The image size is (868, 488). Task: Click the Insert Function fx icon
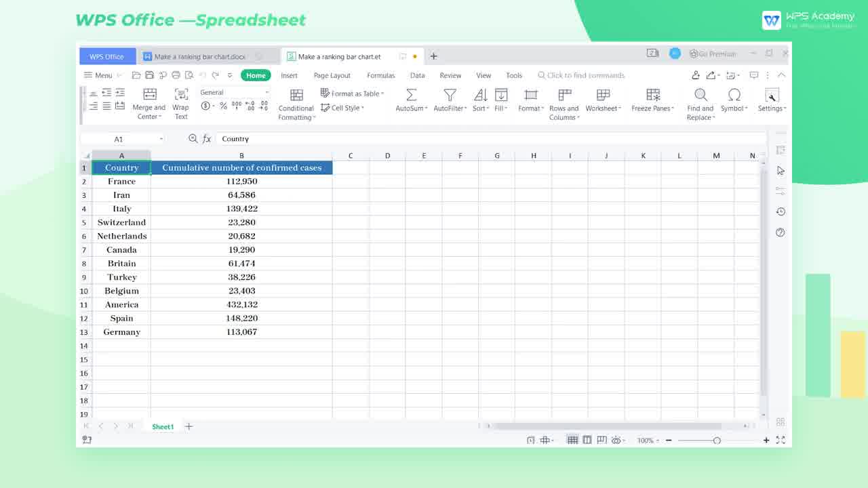207,139
